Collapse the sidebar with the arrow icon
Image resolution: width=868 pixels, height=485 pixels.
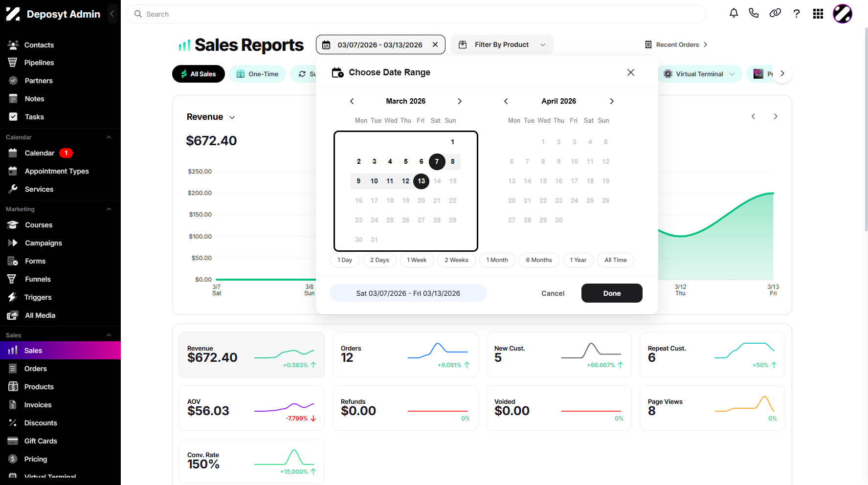pos(112,14)
